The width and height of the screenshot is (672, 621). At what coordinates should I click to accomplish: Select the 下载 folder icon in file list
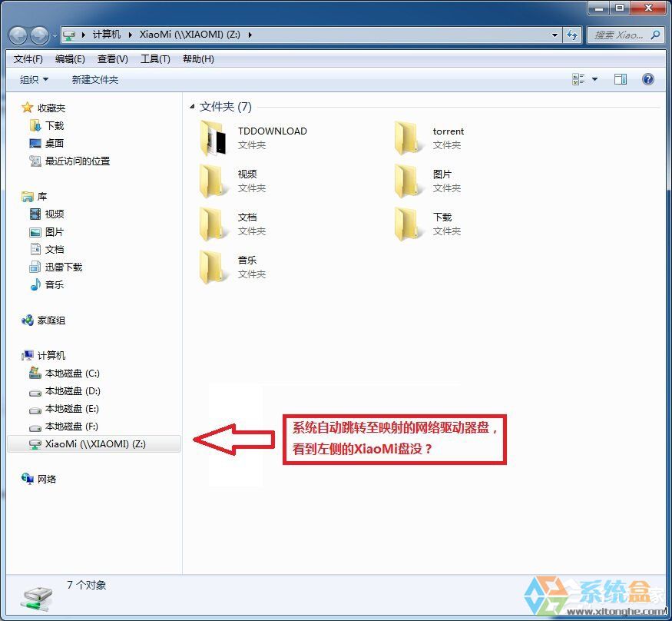(x=407, y=224)
